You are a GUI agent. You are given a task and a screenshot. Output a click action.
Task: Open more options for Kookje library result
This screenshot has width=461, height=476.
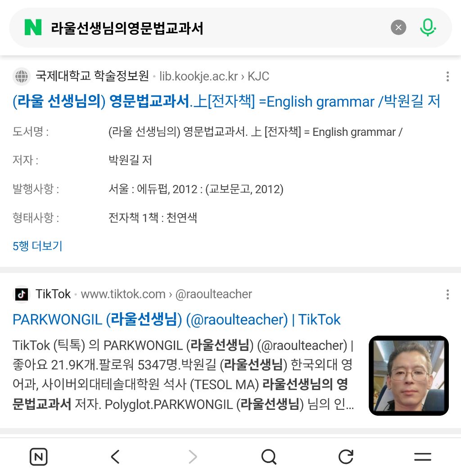(x=447, y=76)
